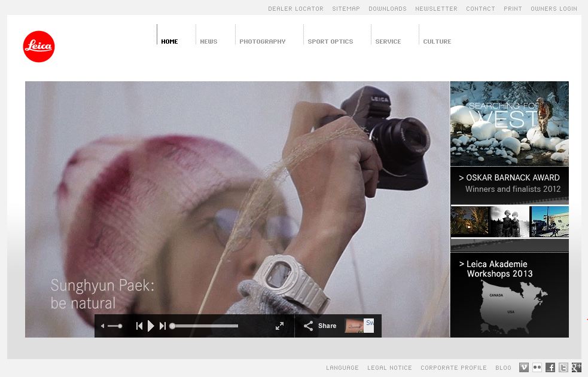Click the Leica logo
This screenshot has height=377, width=588.
(x=39, y=47)
